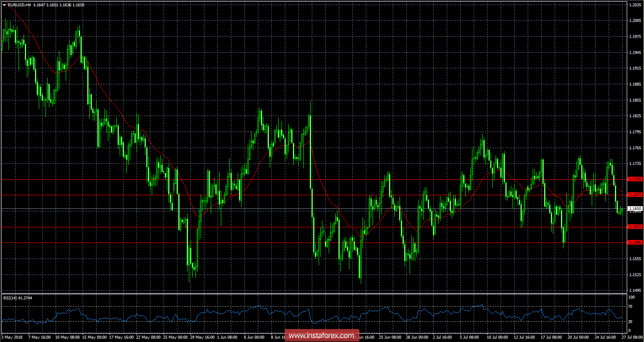Click the small triangle beside EURUSD,H4
Screen dimensions: 644x342
pyautogui.click(x=4, y=5)
